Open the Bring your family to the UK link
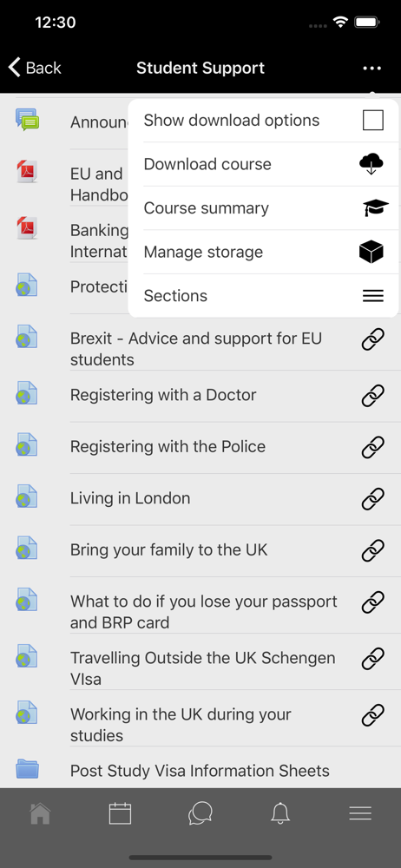The width and height of the screenshot is (401, 868). coord(169,549)
